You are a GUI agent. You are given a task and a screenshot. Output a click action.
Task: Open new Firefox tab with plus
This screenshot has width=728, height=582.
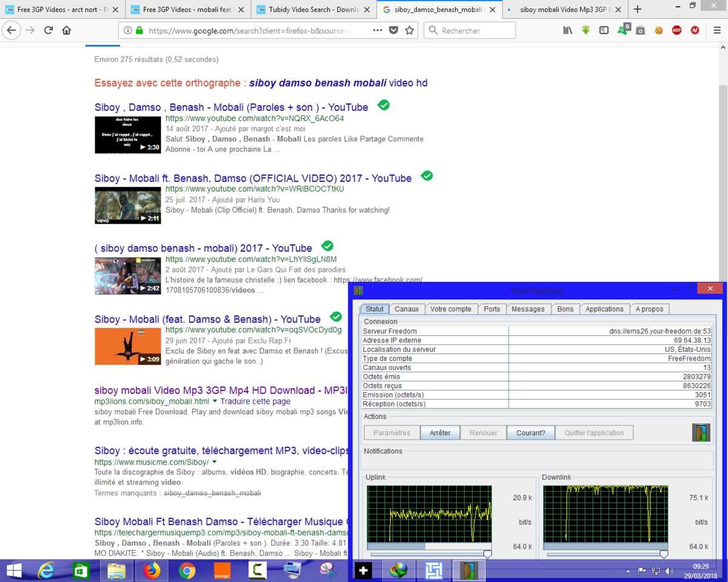637,9
